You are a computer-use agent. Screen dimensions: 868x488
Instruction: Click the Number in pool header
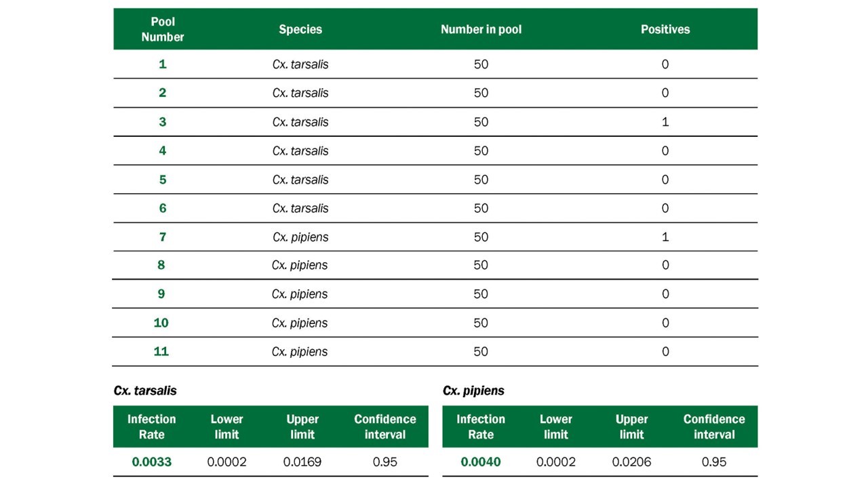pos(481,29)
